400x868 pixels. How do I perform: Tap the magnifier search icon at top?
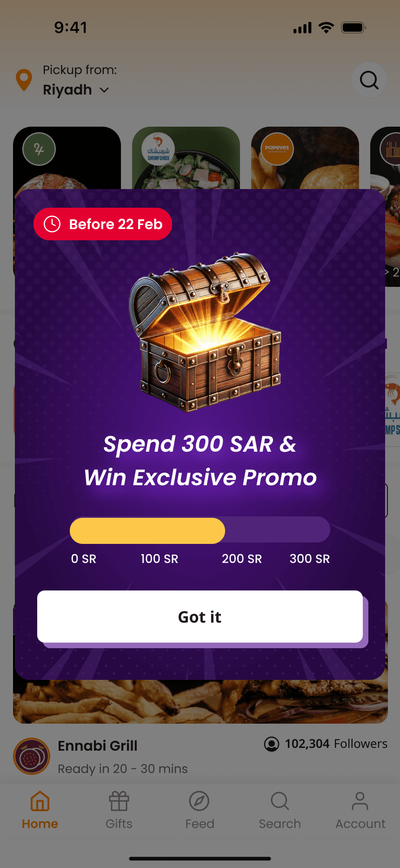coord(369,80)
